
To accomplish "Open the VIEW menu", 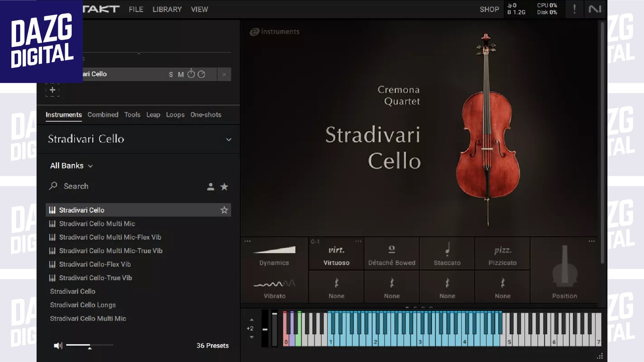I will click(199, 9).
